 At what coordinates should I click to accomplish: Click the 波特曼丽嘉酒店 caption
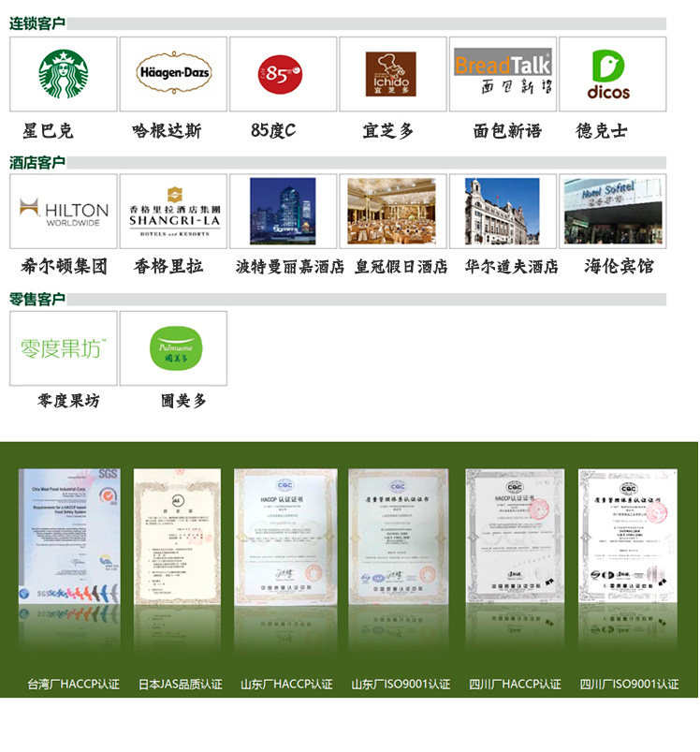[289, 266]
